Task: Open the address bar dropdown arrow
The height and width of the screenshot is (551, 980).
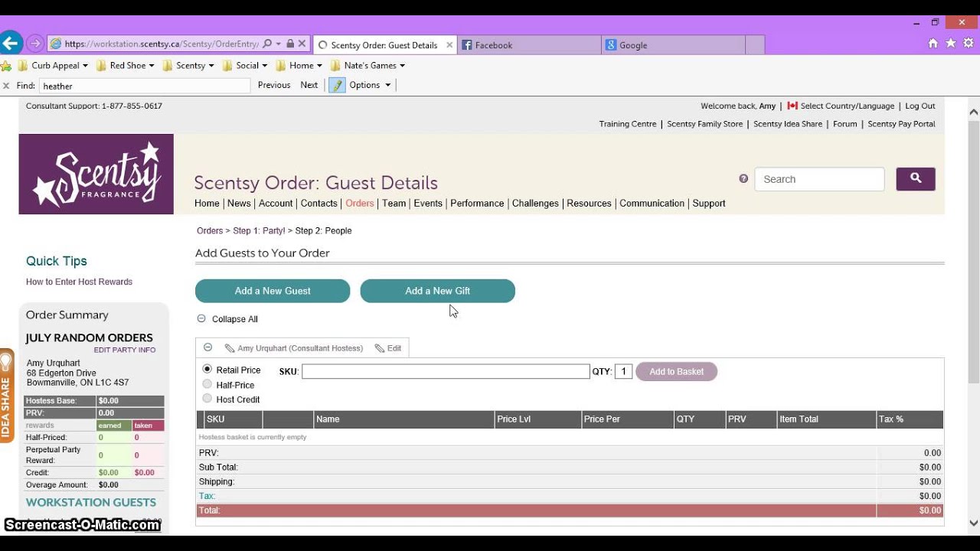Action: tap(279, 44)
